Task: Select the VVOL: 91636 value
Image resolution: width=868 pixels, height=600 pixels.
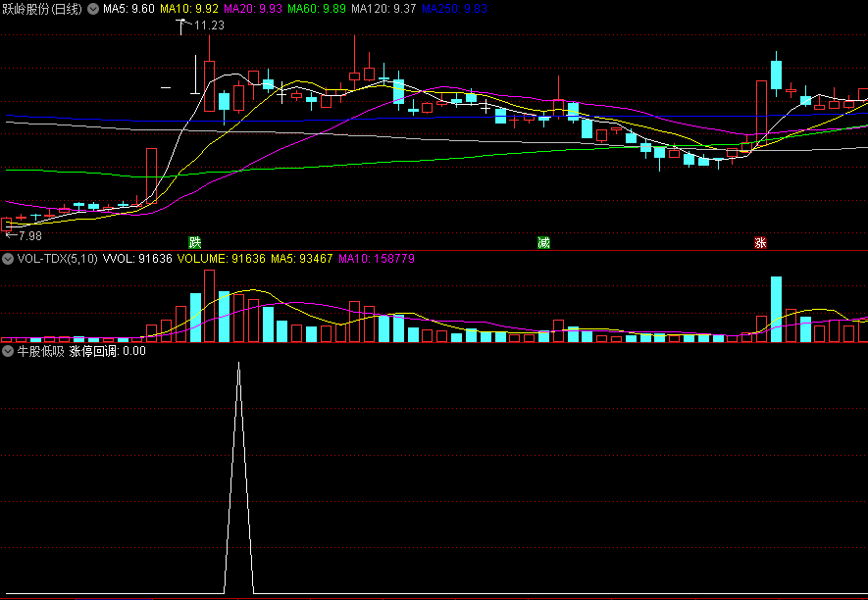Action: point(138,259)
